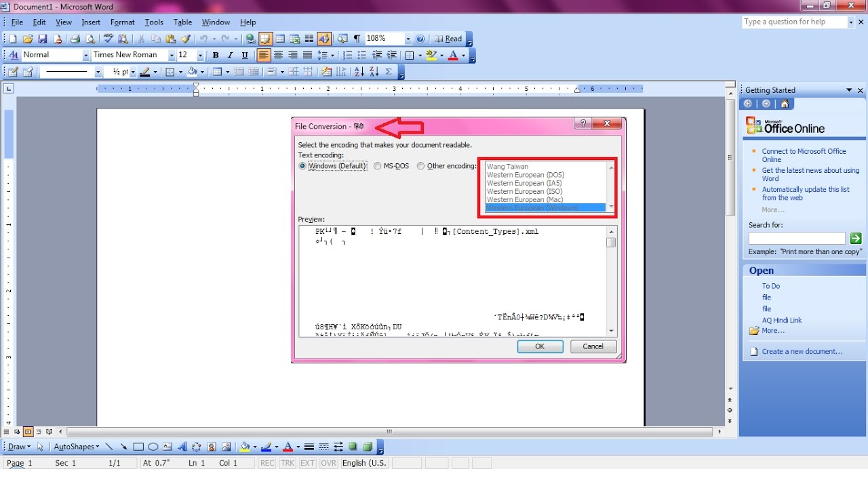Toggle underline formatting
Image resolution: width=868 pixels, height=488 pixels.
click(x=245, y=56)
